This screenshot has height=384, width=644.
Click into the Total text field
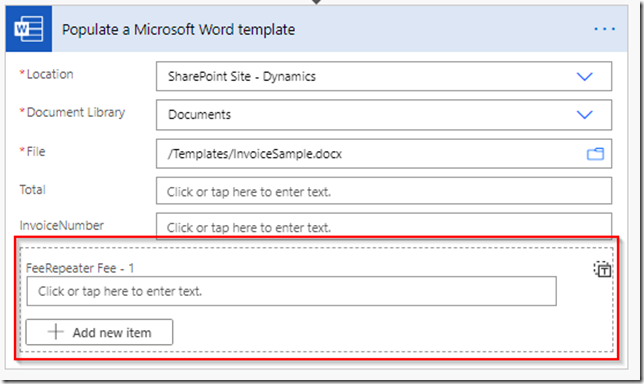[384, 191]
